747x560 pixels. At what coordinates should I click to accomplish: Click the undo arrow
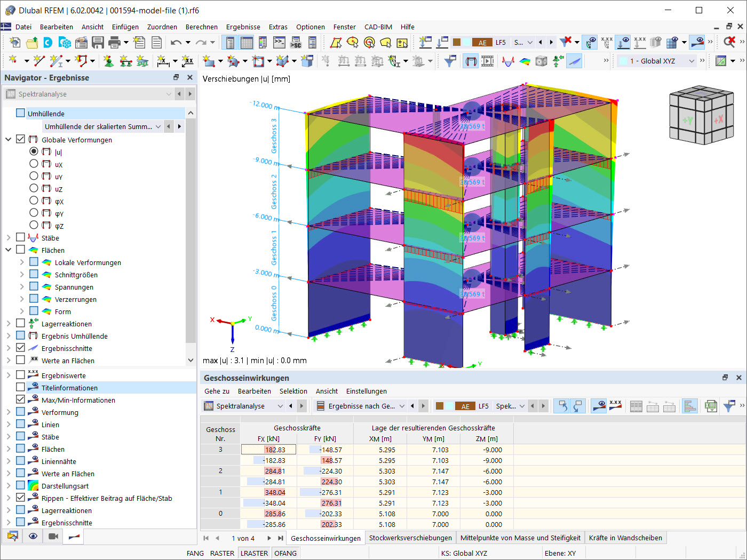point(176,43)
